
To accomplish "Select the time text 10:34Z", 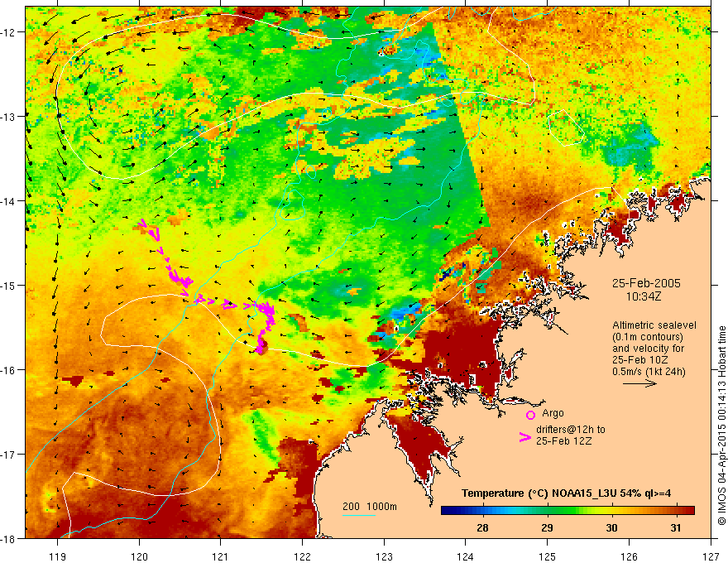I will (x=643, y=296).
